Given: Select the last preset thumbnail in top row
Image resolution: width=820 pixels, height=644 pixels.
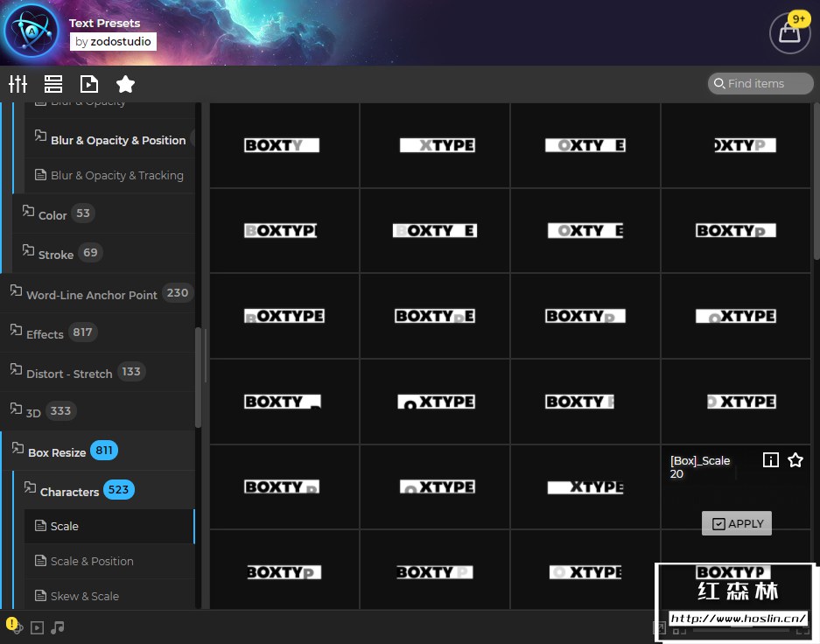Looking at the screenshot, I should [x=735, y=145].
